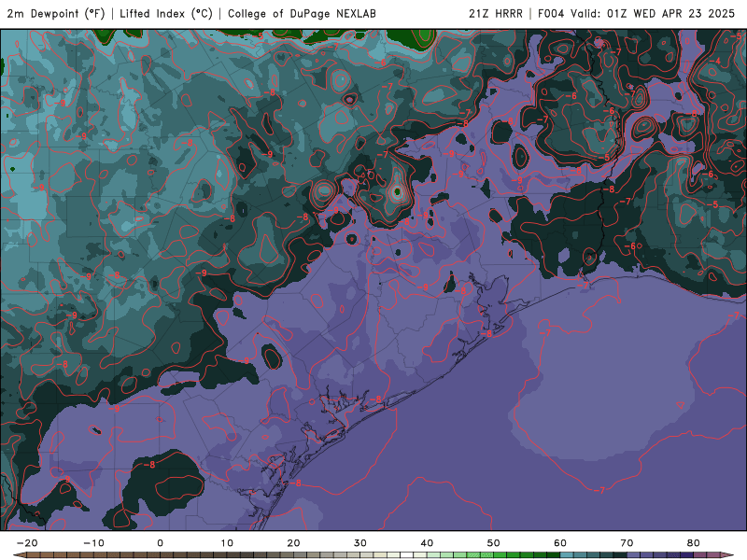The height and width of the screenshot is (560, 747).
Task: Click the "F004 Valid: 01Z WED APR 23 2025" text
Action: pyautogui.click(x=636, y=13)
